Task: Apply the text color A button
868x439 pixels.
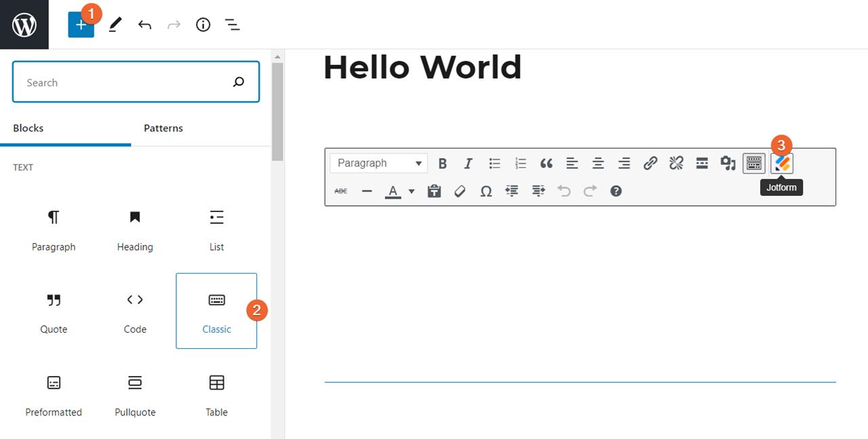Action: 393,191
